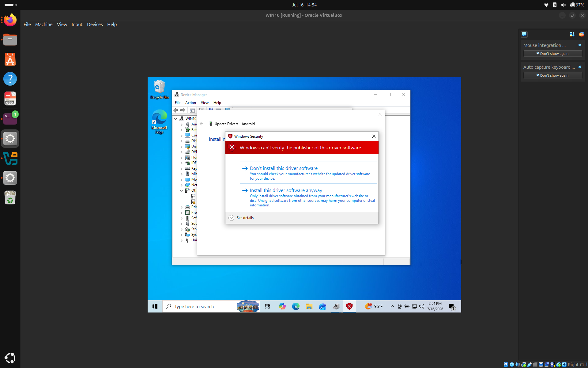The width and height of the screenshot is (588, 368).
Task: Click the delete all notifications icon
Action: (x=581, y=34)
